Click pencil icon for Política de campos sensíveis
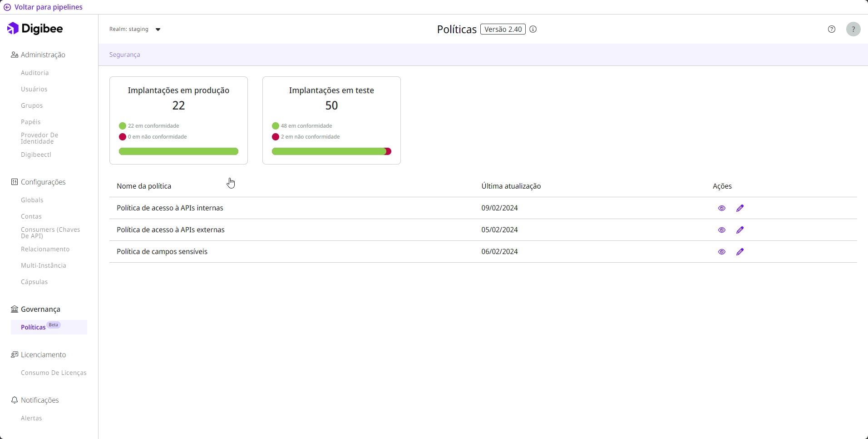The image size is (868, 439). 740,252
